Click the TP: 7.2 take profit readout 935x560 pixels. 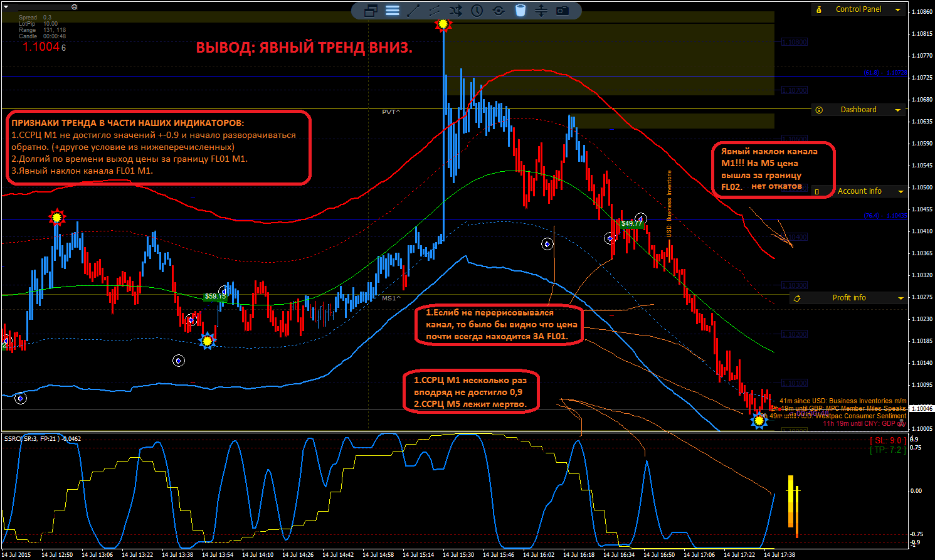pos(887,450)
